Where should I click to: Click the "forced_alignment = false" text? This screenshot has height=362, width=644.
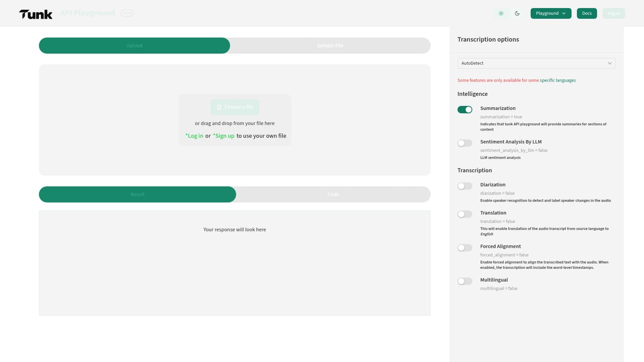coord(503,255)
